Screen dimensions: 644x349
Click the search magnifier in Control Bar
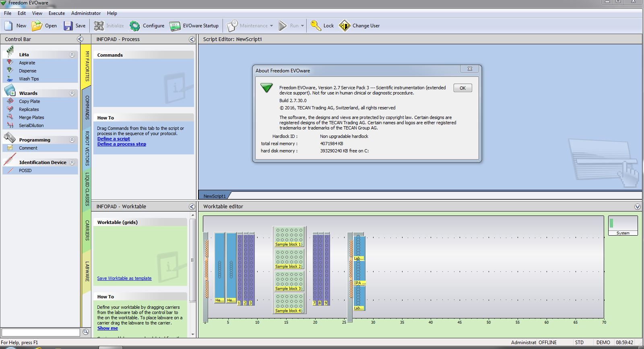[86, 332]
